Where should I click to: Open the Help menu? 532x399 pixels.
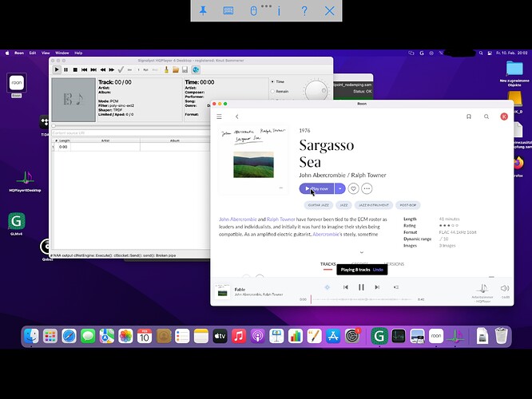[x=78, y=53]
